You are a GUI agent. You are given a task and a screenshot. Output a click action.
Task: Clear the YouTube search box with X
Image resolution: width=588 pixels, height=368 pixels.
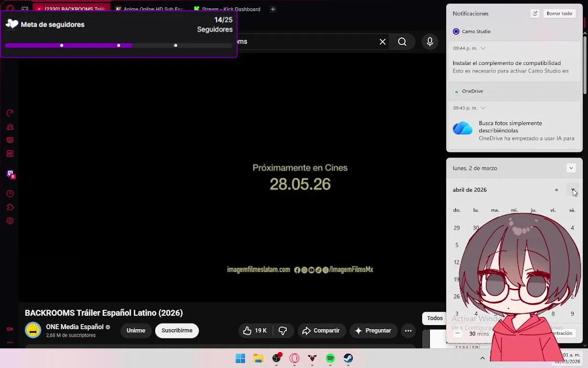382,42
